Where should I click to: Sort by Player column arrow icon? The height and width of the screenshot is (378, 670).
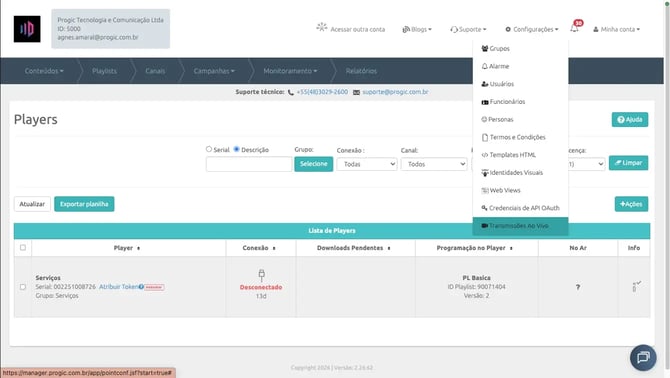pos(138,248)
